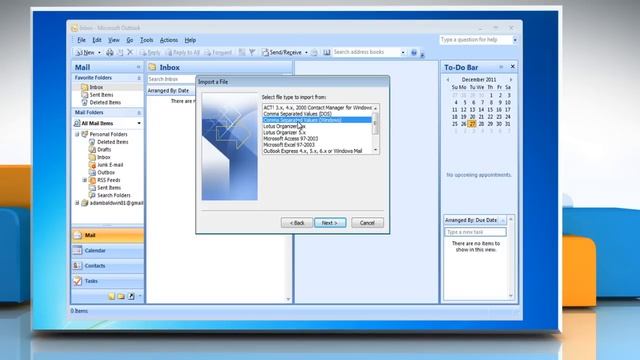Open the Send/Receive dropdown arrow
Viewport: 640px width, 360px height.
306,52
